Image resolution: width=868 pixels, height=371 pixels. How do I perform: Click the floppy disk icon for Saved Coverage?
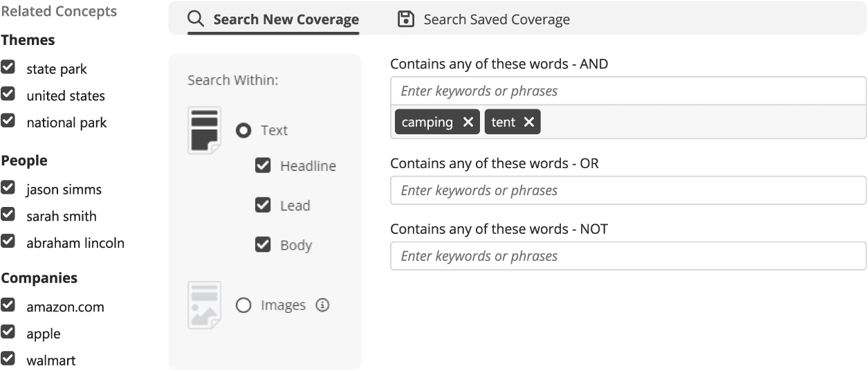click(x=406, y=19)
